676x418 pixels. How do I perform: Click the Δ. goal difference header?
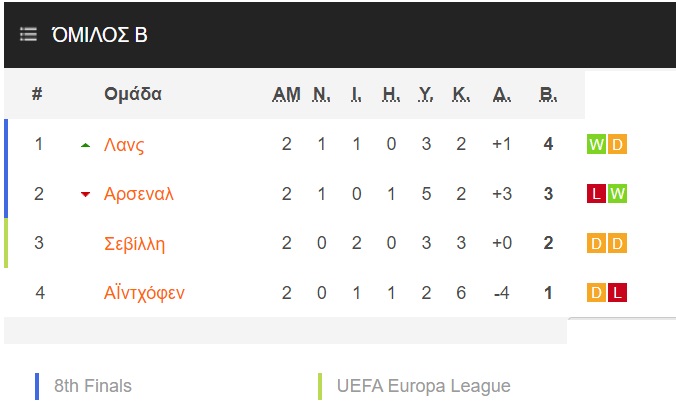(502, 94)
